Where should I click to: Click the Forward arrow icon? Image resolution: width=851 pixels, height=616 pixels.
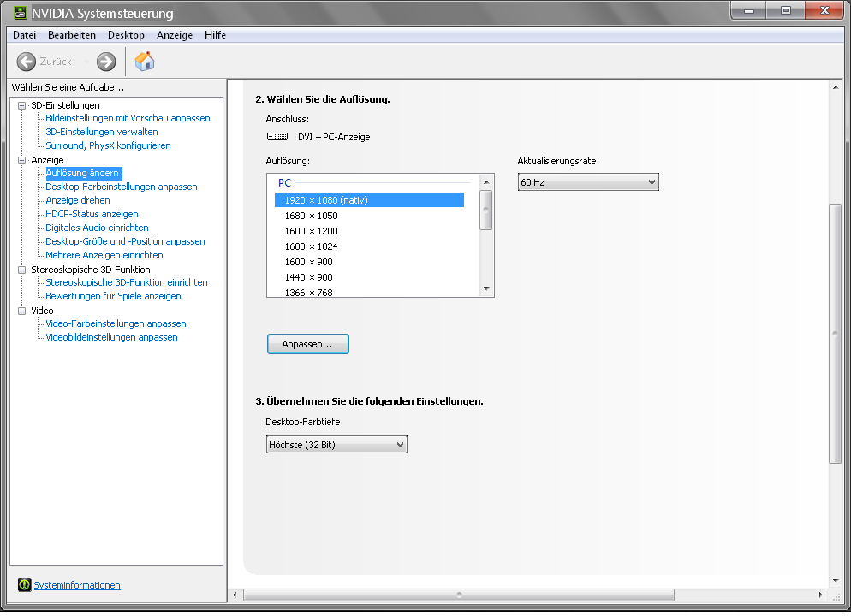click(x=106, y=62)
